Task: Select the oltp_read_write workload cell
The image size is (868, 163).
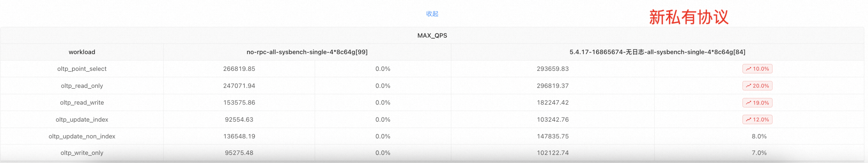Action: [x=82, y=103]
